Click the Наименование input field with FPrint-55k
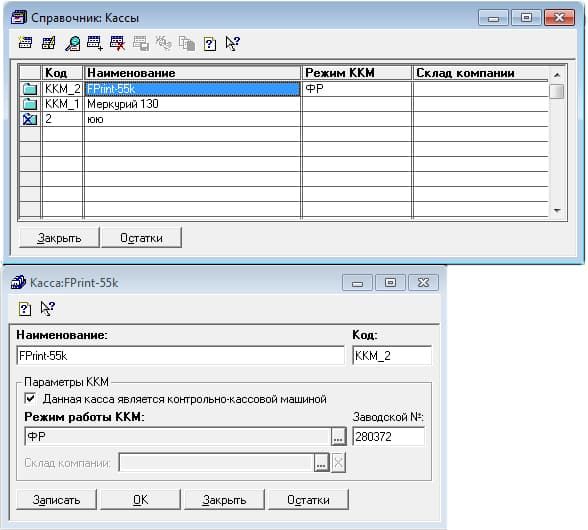 pos(180,356)
